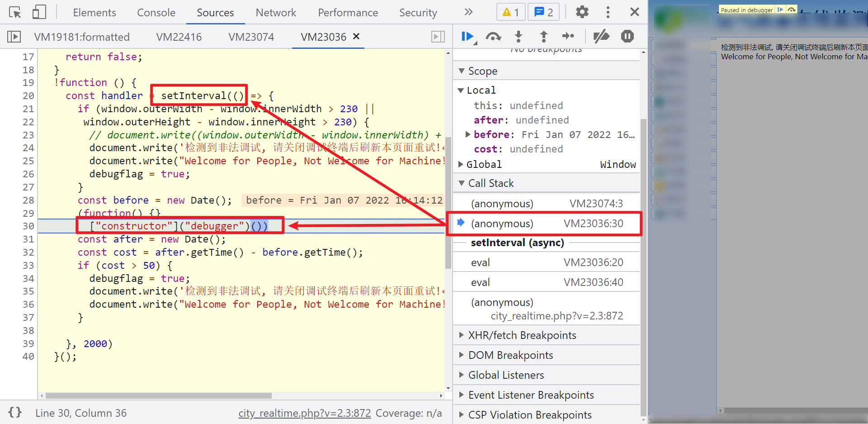Click the horizontal scrollbar in code editor
The height and width of the screenshot is (424, 868).
[x=158, y=396]
